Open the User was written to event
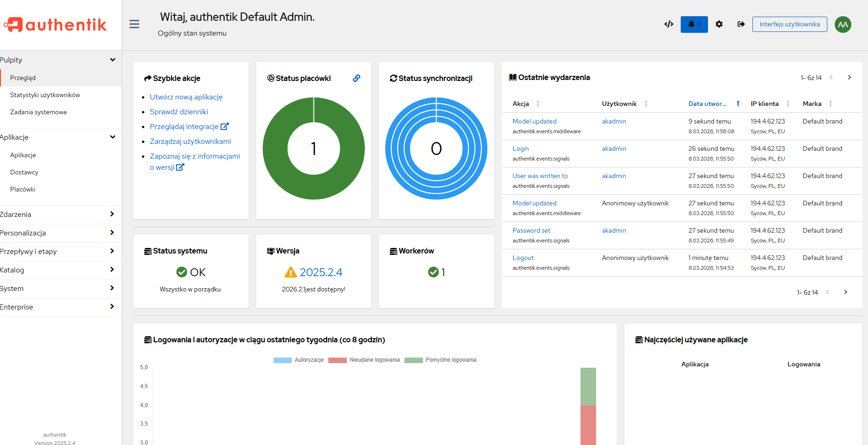The height and width of the screenshot is (445, 868). [540, 176]
